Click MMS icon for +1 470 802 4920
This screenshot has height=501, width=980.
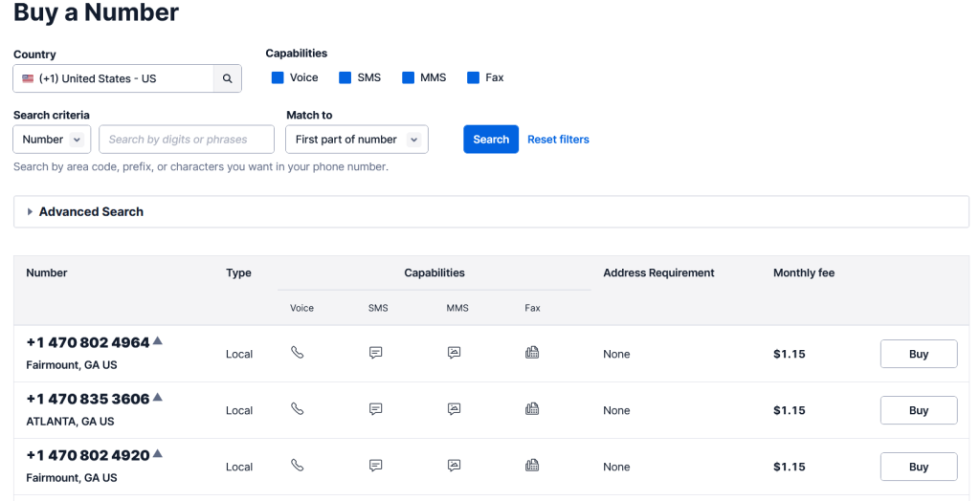455,466
